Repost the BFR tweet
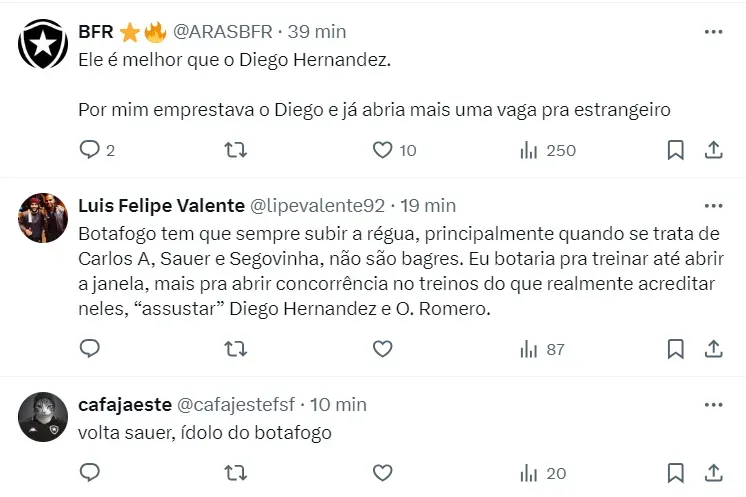 (x=236, y=150)
